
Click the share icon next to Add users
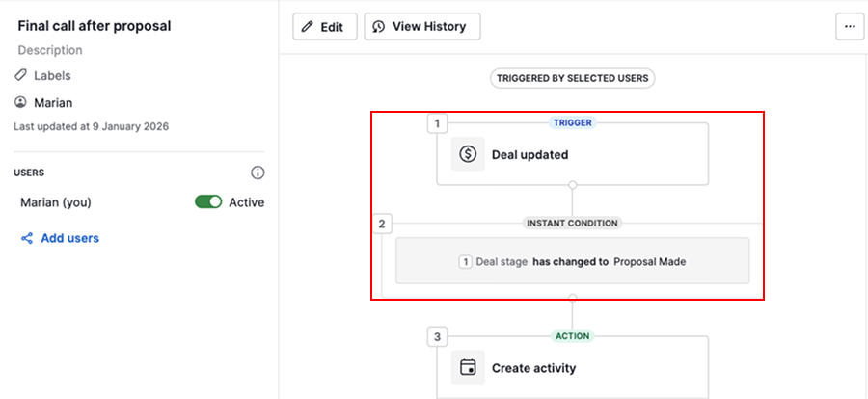pyautogui.click(x=27, y=238)
